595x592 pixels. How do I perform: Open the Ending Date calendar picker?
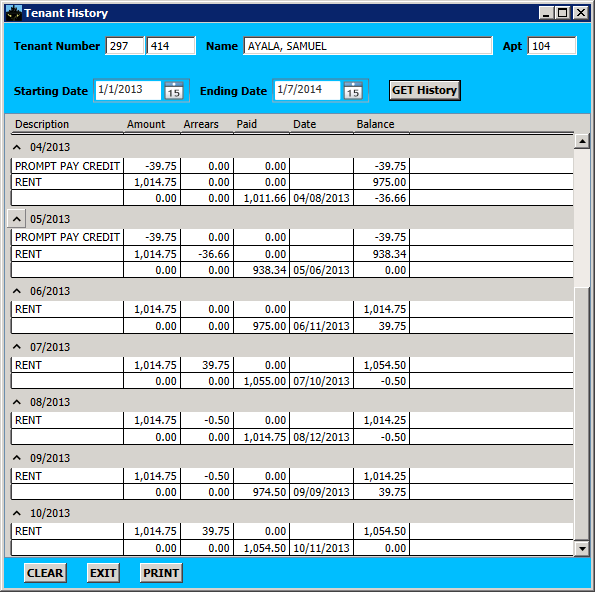tap(353, 91)
